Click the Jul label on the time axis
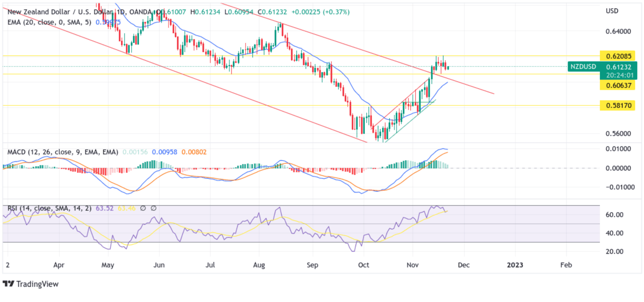 210,265
